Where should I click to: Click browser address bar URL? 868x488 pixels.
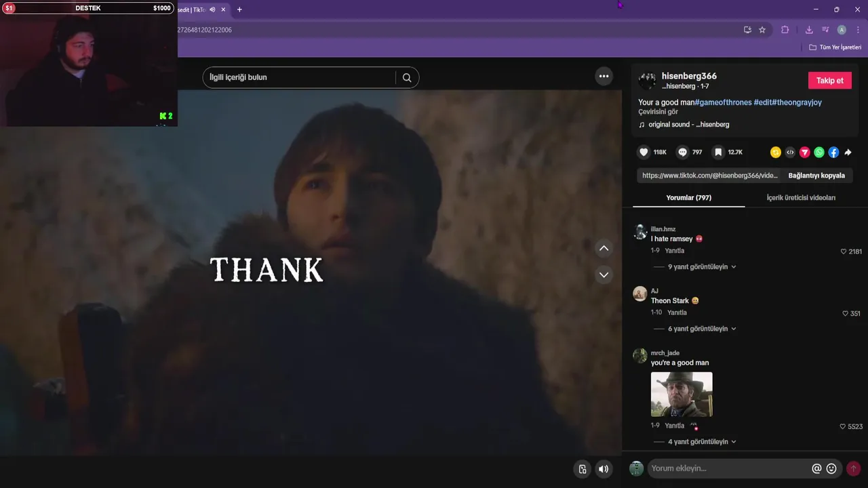(205, 30)
